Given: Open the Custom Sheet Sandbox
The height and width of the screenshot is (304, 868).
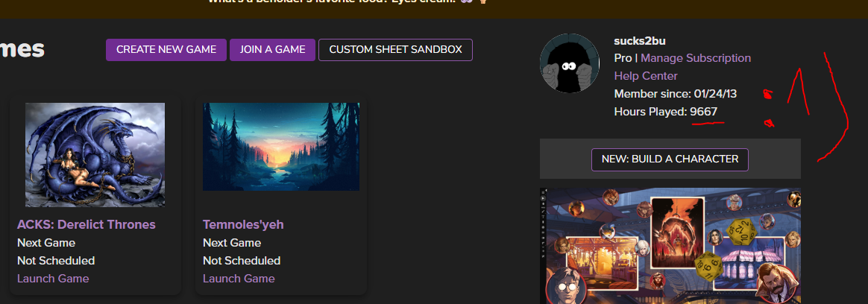Looking at the screenshot, I should (x=395, y=50).
